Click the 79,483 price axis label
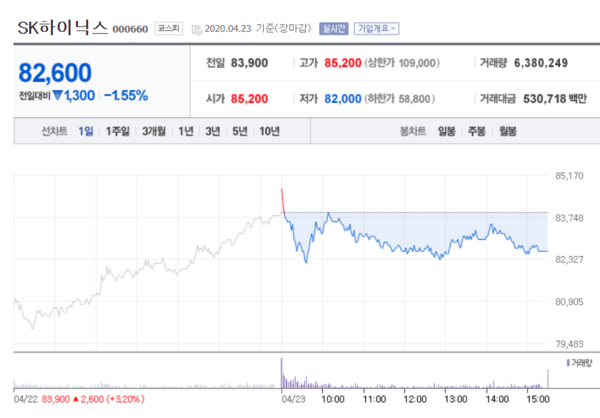The width and height of the screenshot is (600, 418). coord(569,344)
